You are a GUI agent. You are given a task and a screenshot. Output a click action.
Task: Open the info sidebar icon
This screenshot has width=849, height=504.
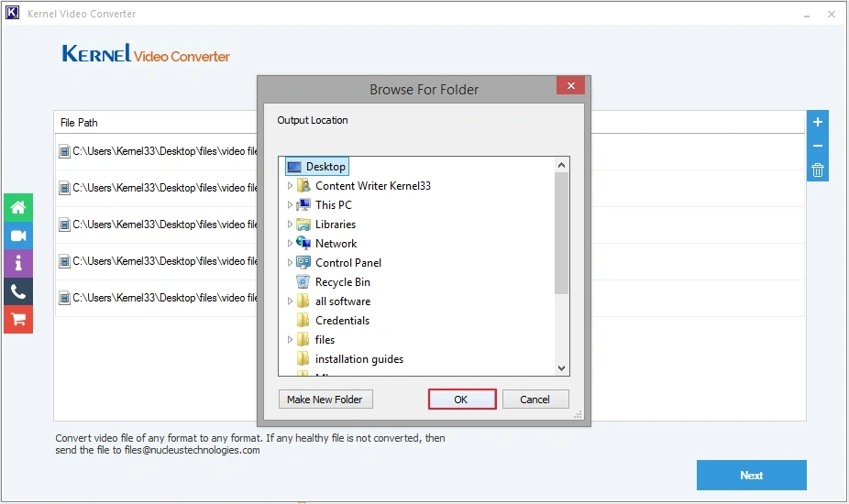point(17,263)
